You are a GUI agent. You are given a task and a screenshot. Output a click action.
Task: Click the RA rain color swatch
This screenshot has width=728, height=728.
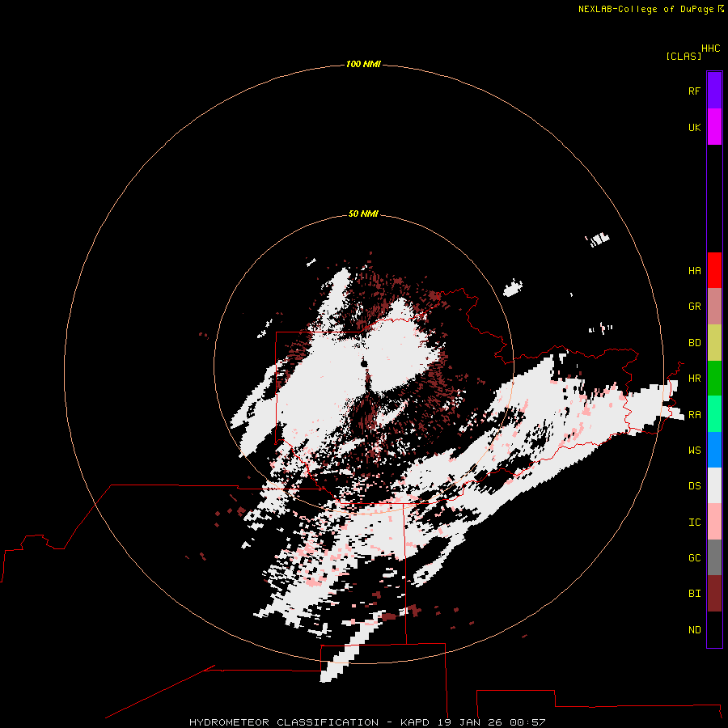[714, 414]
